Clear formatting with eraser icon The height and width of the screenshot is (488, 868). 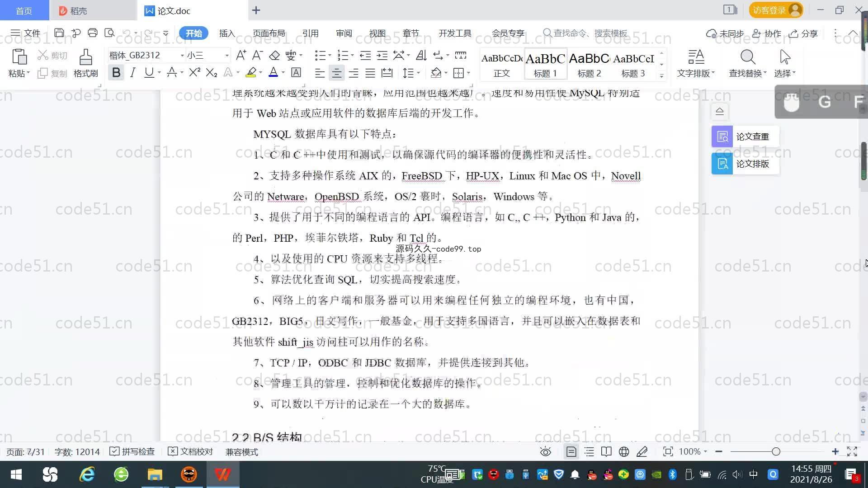point(274,55)
